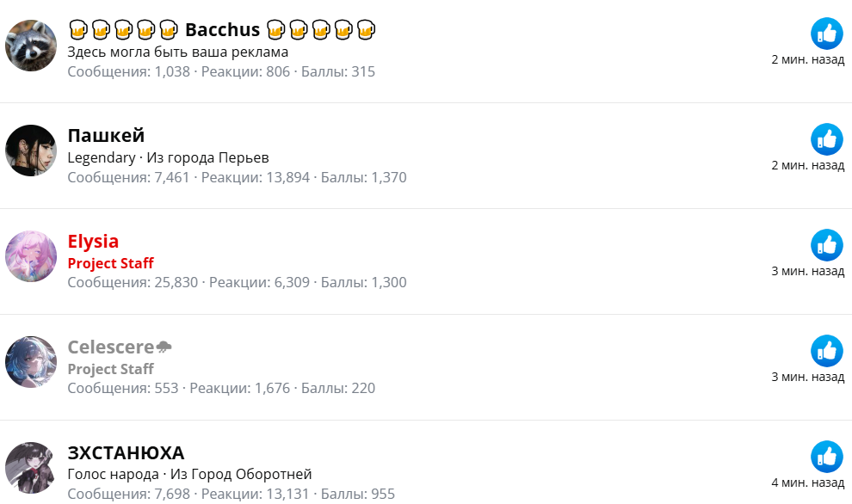
Task: Click the thumbs-up icon next to Celescere
Action: (x=826, y=351)
